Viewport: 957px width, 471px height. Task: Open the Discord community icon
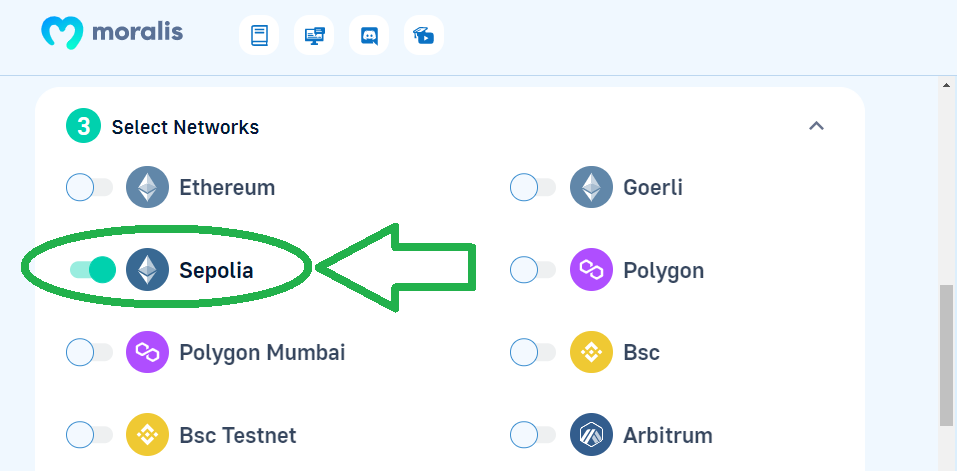click(x=369, y=35)
